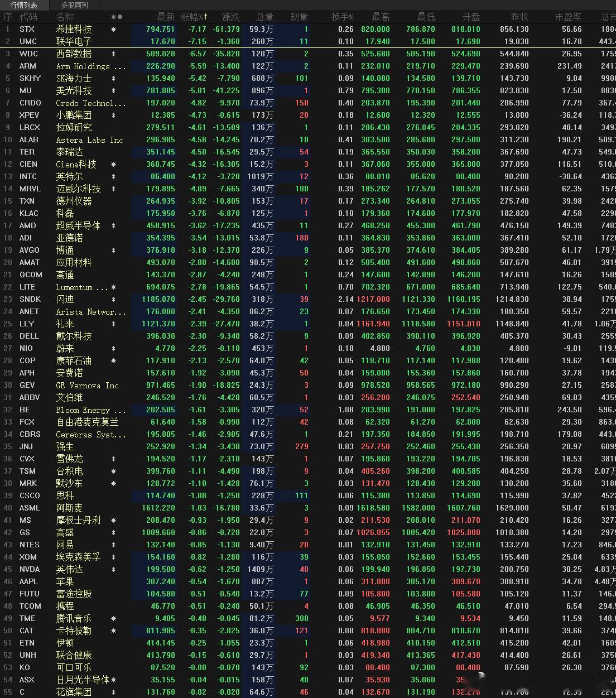Click the up-down marker beside 博通

coord(114,250)
